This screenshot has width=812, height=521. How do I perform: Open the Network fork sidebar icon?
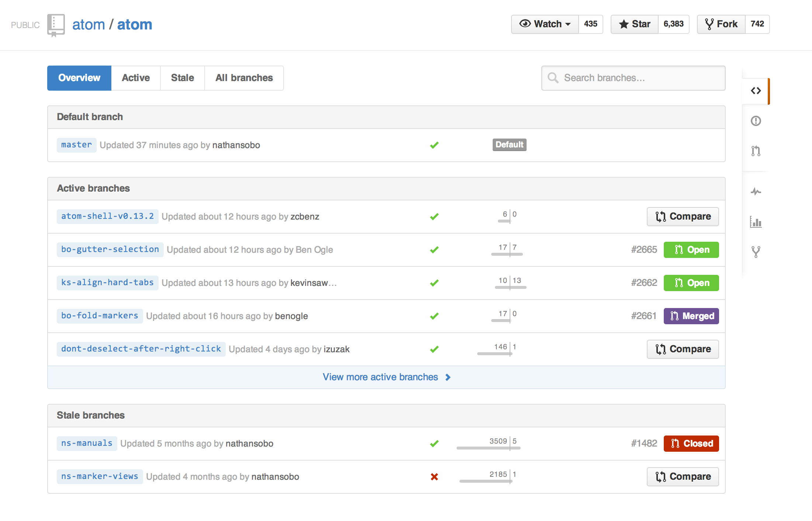coord(756,252)
